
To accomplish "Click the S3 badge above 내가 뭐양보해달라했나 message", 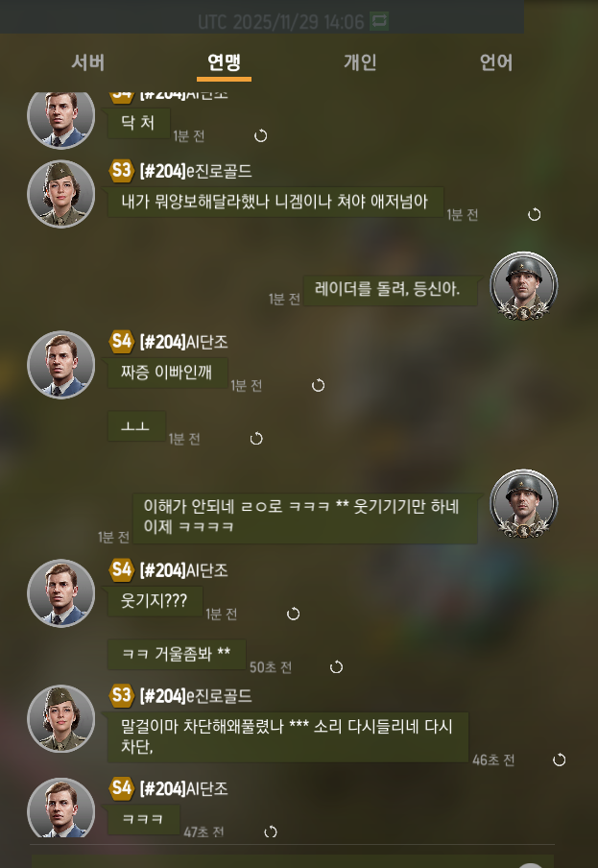I will pos(122,171).
